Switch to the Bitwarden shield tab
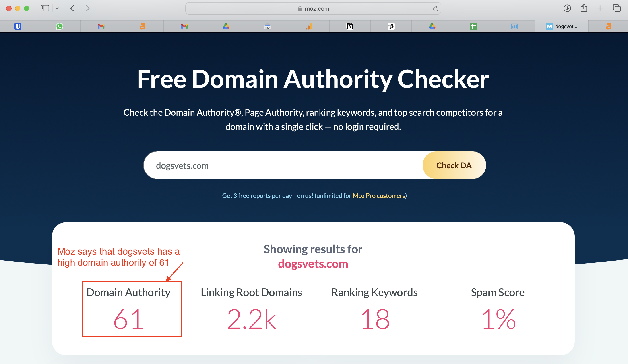The width and height of the screenshot is (628, 364). tap(18, 26)
